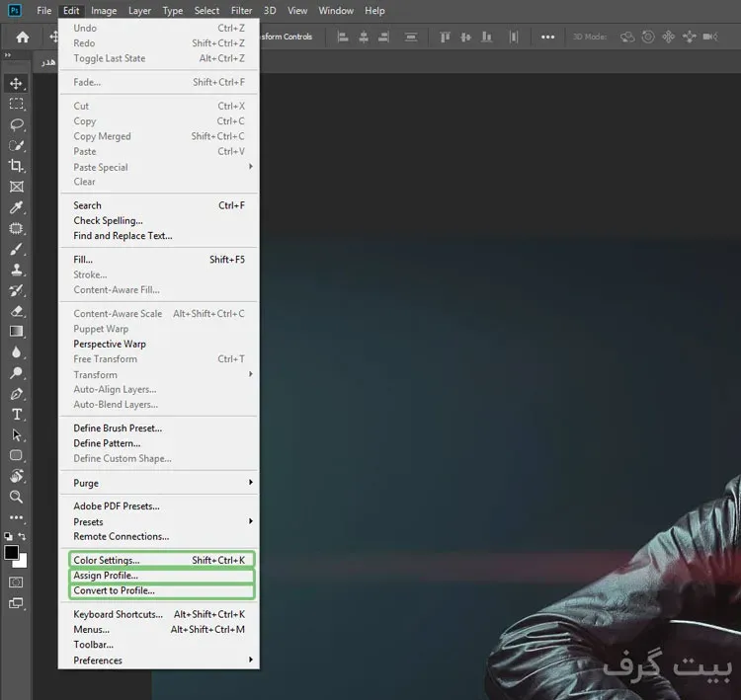Select the Move tool
This screenshot has height=700, width=741.
16,84
